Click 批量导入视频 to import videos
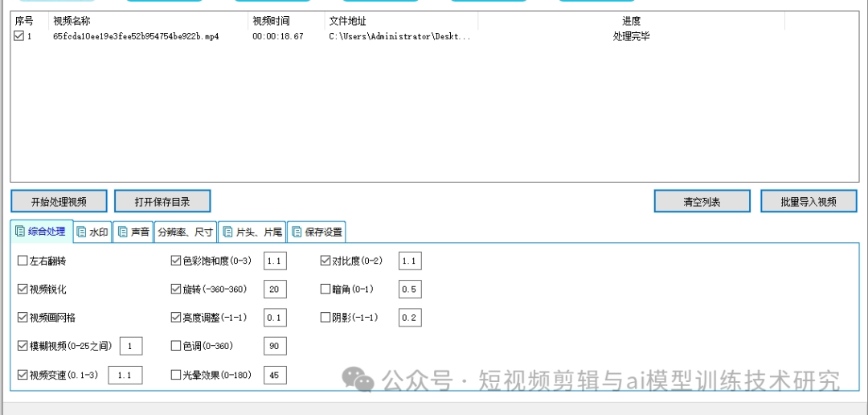The height and width of the screenshot is (415, 868). click(x=809, y=201)
